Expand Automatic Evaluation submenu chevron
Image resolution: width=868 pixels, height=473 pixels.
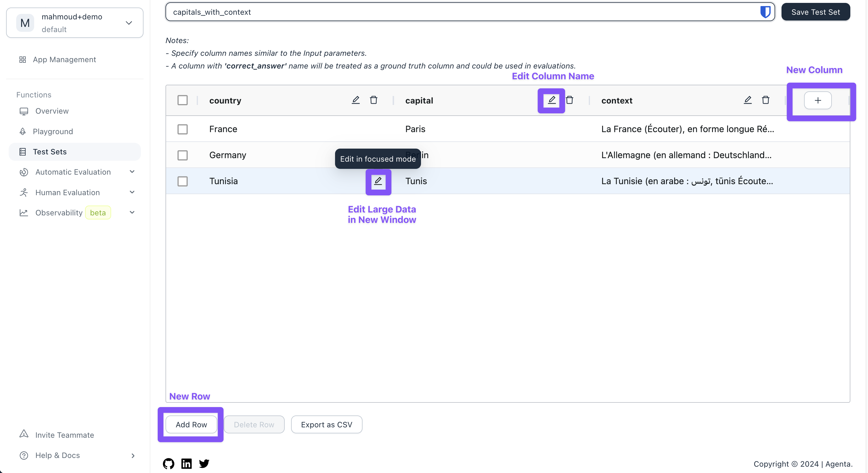(x=132, y=172)
